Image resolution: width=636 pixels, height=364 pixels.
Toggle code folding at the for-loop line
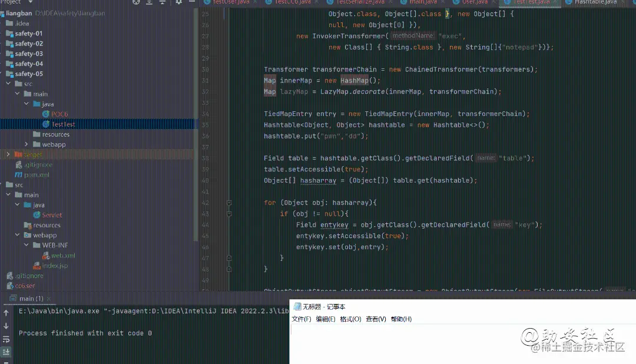pyautogui.click(x=228, y=203)
